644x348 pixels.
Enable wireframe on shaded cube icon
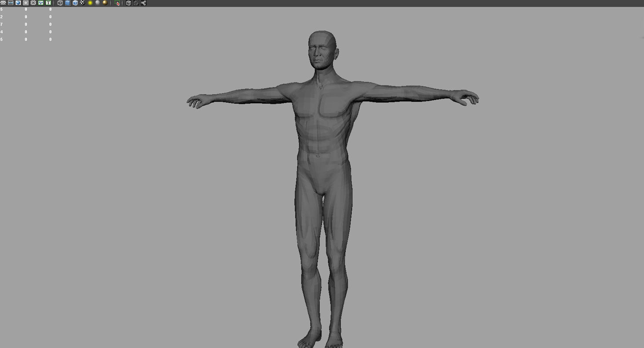click(75, 3)
